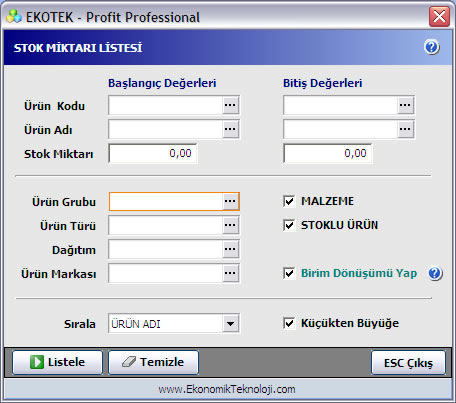Viewport: 456px width, 403px height.
Task: Open the help icon in the header bar
Action: coord(432,47)
